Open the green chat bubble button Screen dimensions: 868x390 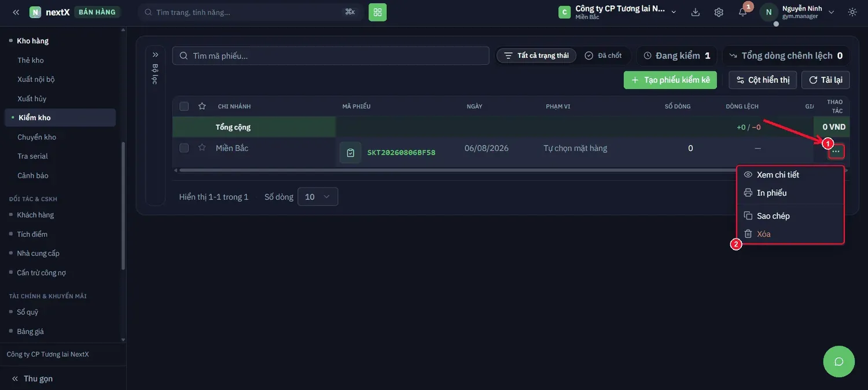click(x=838, y=362)
